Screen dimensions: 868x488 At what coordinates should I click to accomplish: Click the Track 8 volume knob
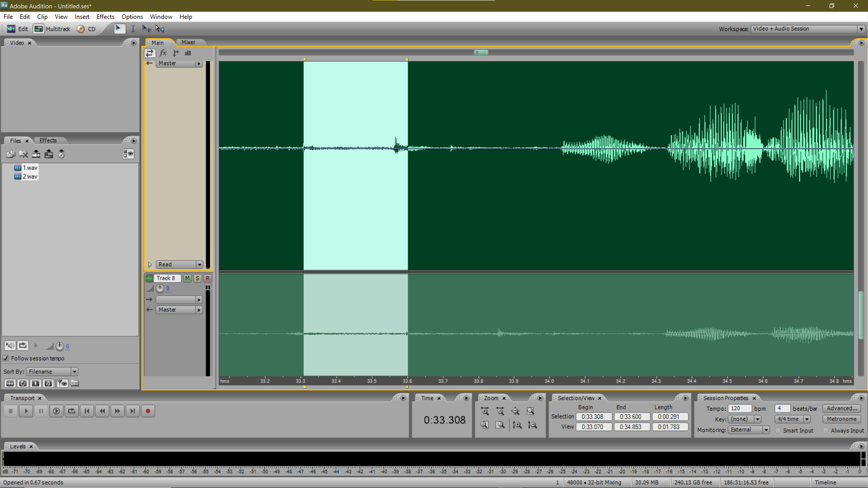click(x=160, y=288)
